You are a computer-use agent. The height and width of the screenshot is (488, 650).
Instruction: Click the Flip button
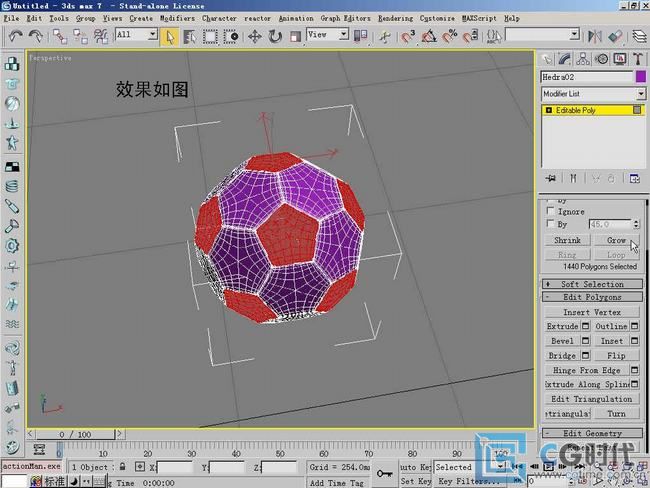tap(616, 356)
